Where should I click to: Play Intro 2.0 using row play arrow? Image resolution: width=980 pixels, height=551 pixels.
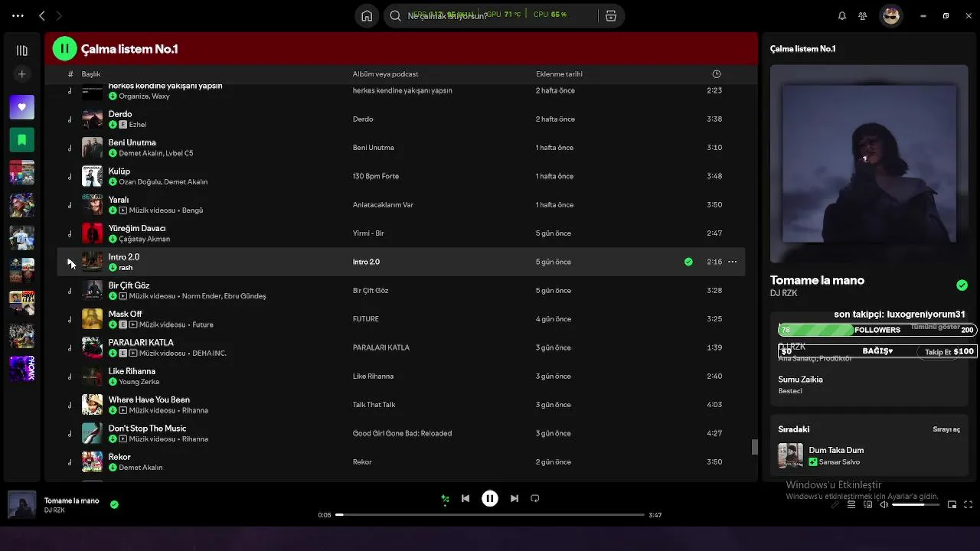(x=70, y=262)
